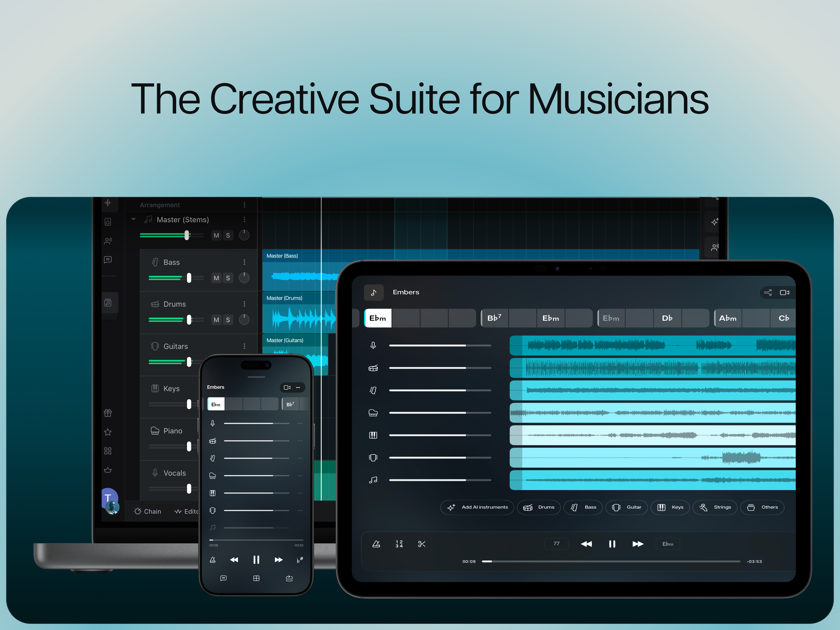Click the tablet song progress bar

(x=611, y=561)
